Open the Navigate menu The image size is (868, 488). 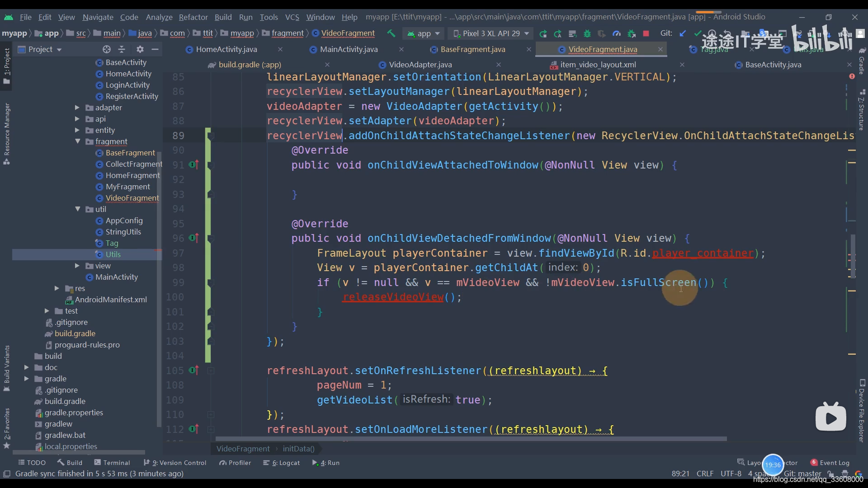pos(98,17)
